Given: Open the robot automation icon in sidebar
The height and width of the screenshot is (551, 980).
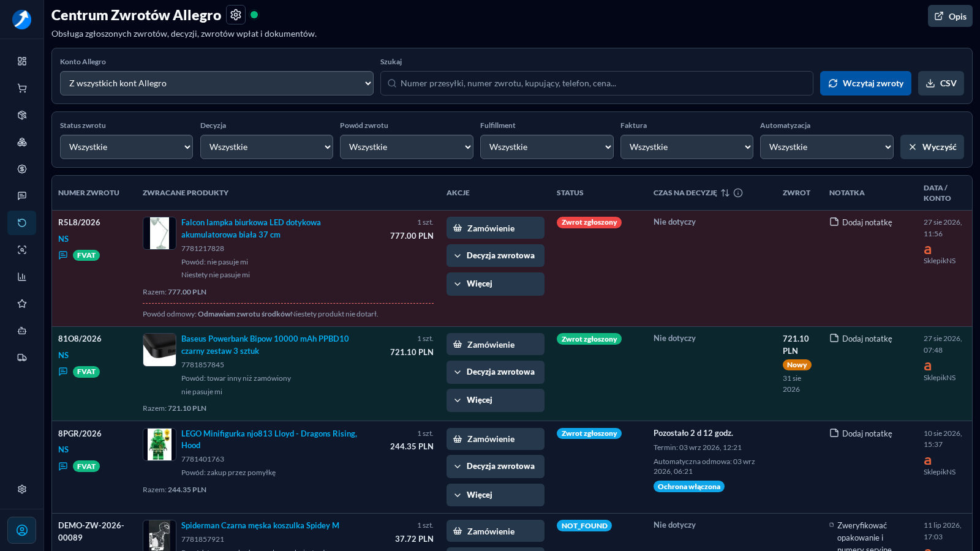Looking at the screenshot, I should coord(22,331).
